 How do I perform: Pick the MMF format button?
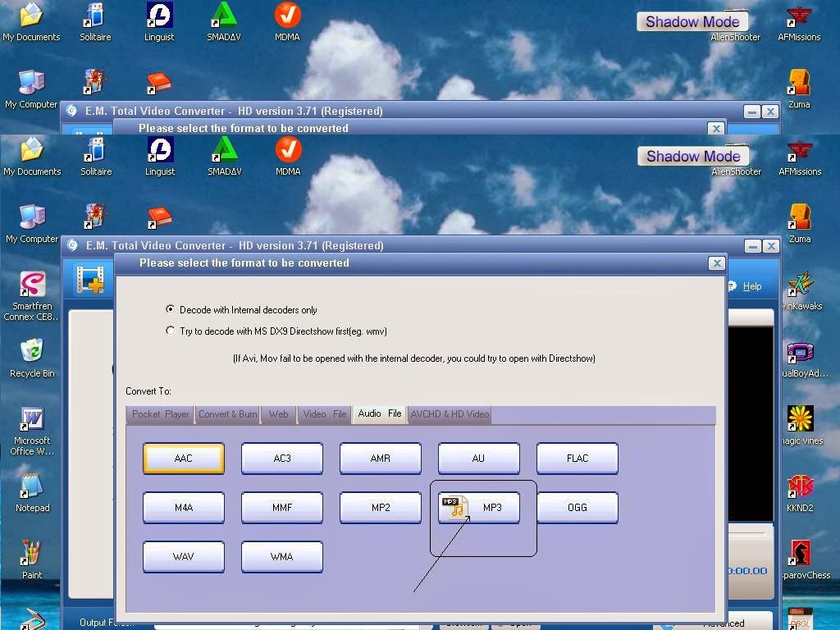coord(282,507)
